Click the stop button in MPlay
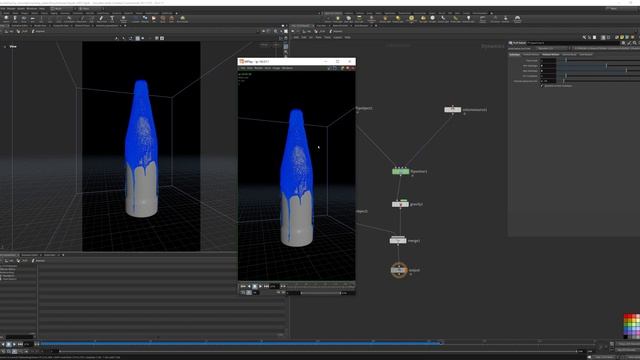 click(x=255, y=286)
